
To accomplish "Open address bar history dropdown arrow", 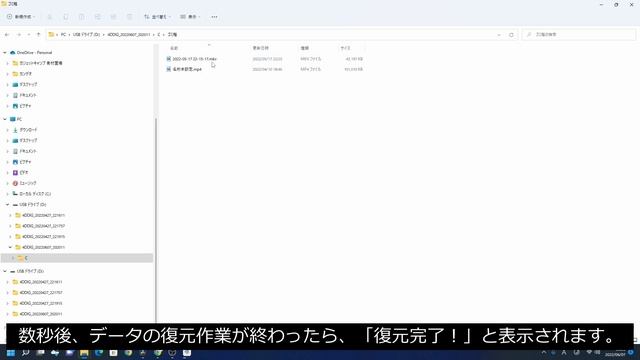I will coord(499,35).
